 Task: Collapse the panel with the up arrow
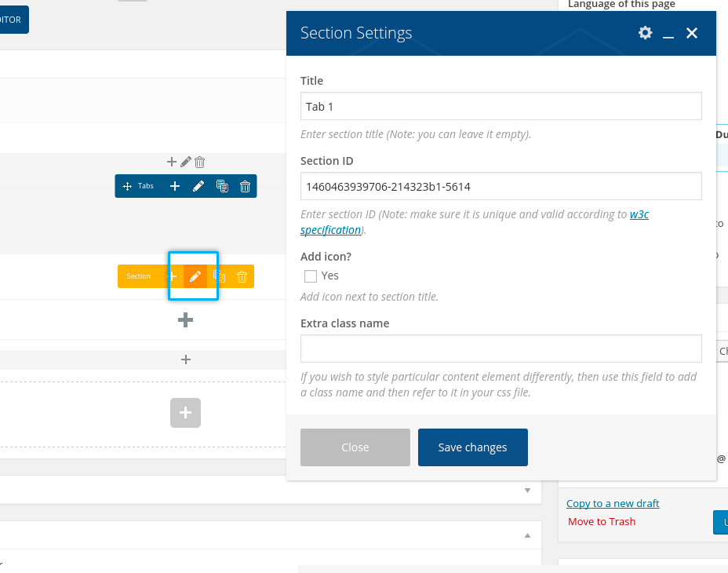click(527, 535)
